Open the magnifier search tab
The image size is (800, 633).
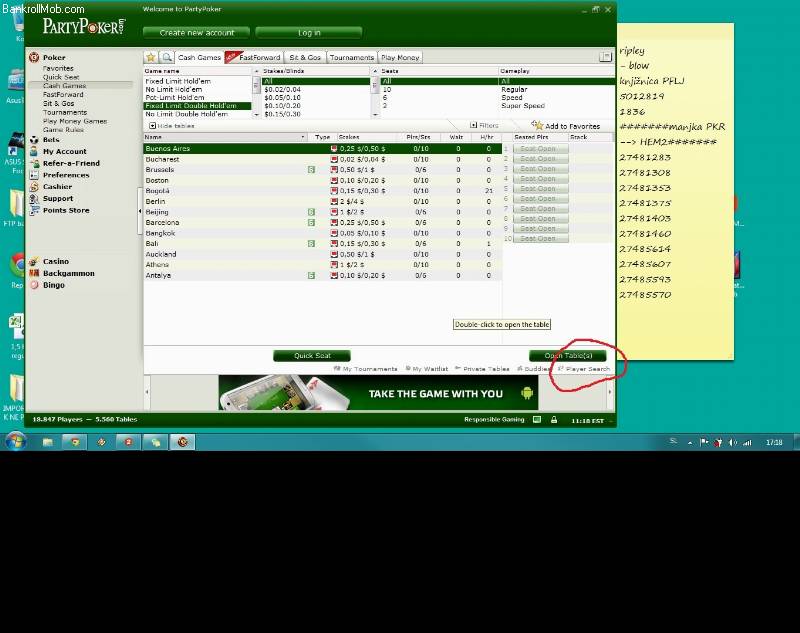(166, 57)
